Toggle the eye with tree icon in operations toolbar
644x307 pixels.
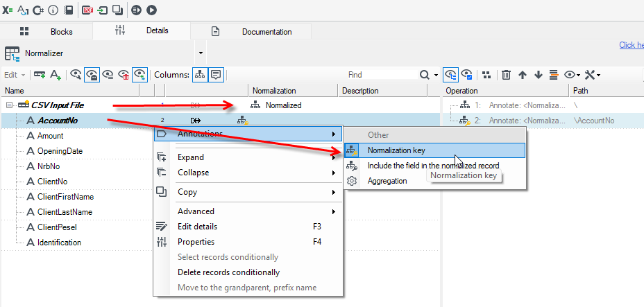pos(450,75)
